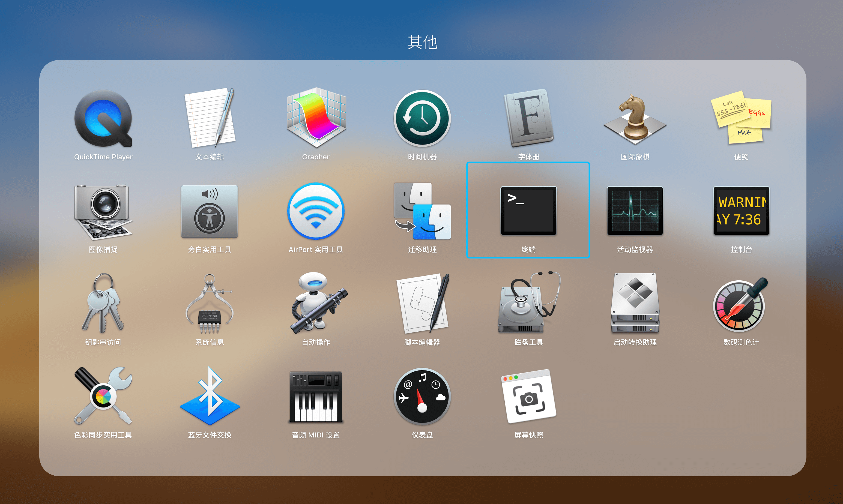The height and width of the screenshot is (504, 843).
Task: Open 脚本编辑器 (Script Editor) icon
Action: click(x=423, y=303)
